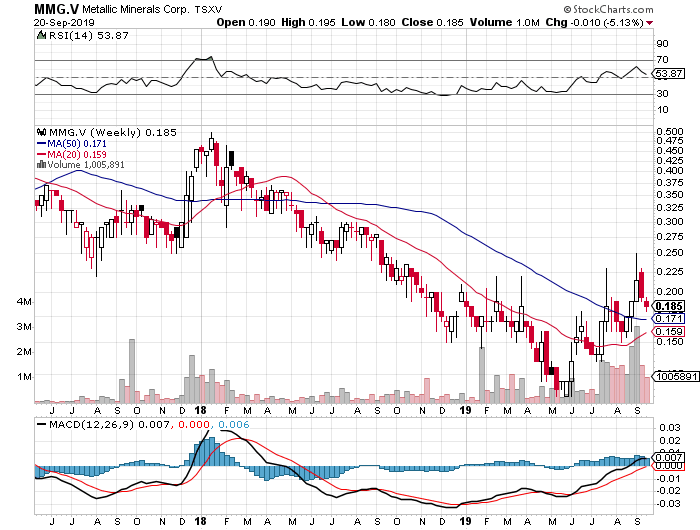
Task: Click the 0.185 price tag on axis
Action: (668, 306)
